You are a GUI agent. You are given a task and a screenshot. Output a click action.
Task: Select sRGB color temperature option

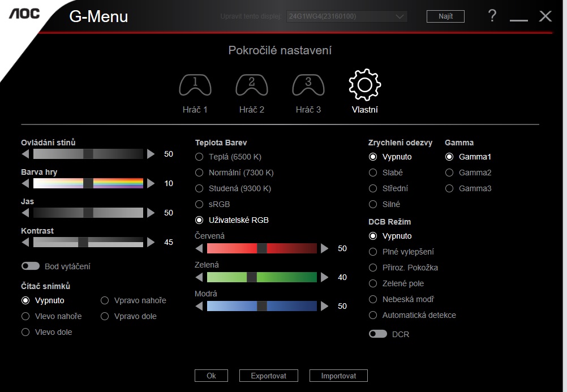pyautogui.click(x=213, y=204)
